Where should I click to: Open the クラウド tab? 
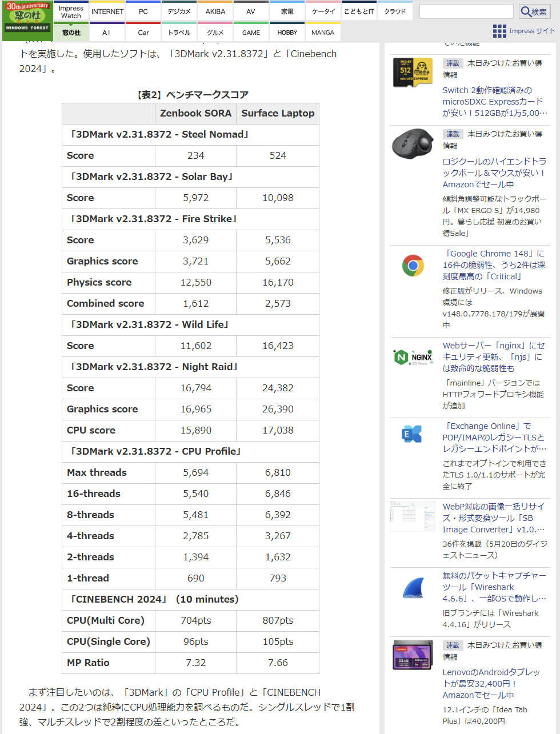coord(395,11)
